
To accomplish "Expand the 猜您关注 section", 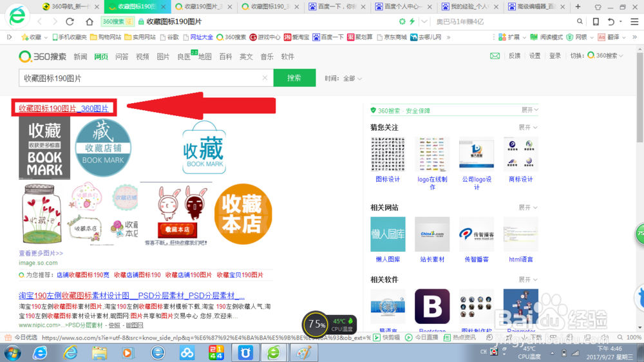I will [528, 128].
